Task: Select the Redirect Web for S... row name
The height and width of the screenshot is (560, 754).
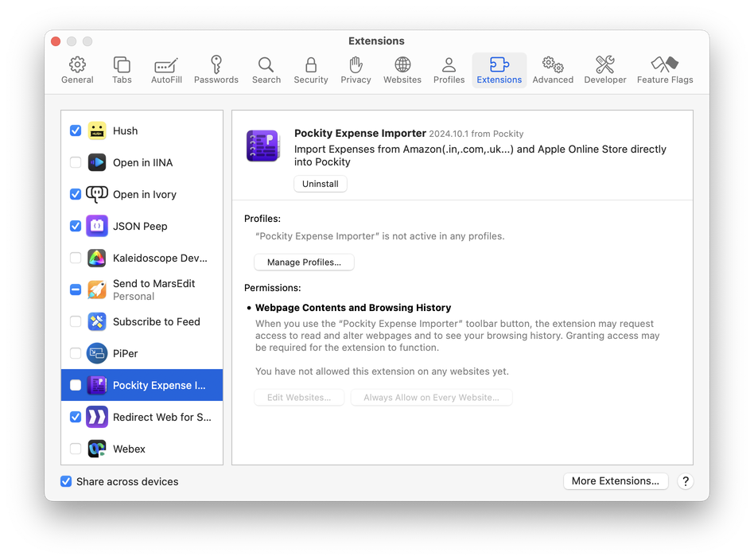Action: click(x=162, y=417)
